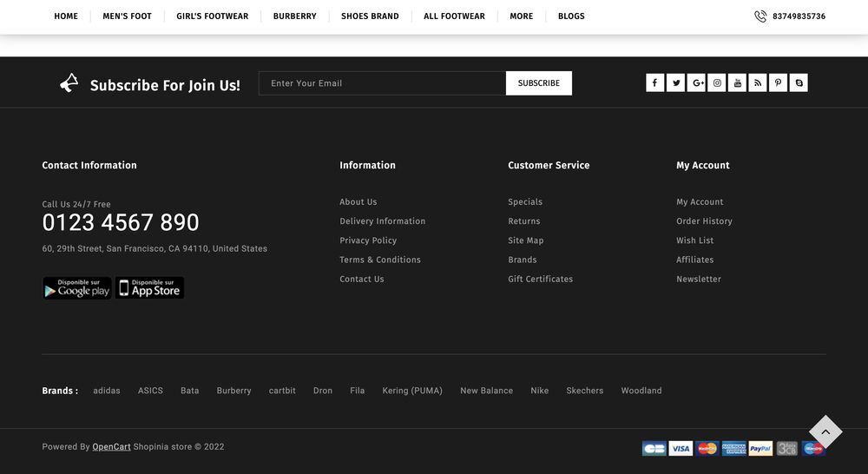Click the megaphone subscribe icon
Screen dimensions: 868x474
pos(69,83)
